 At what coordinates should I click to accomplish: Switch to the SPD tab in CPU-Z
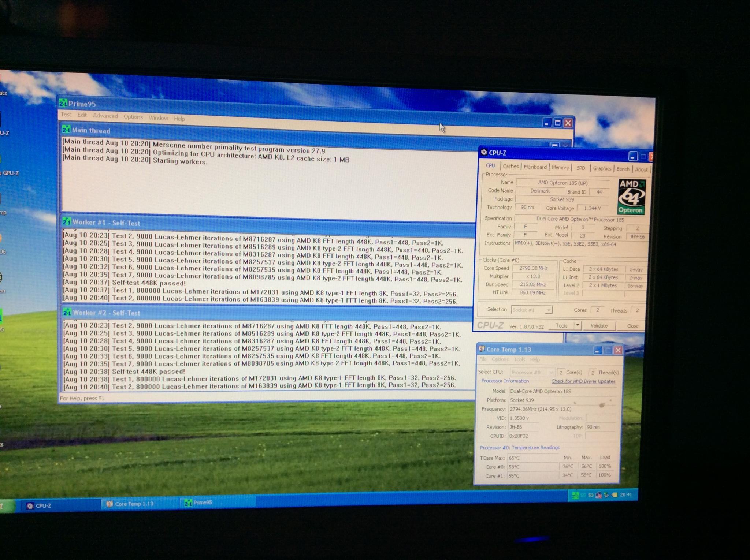[581, 168]
